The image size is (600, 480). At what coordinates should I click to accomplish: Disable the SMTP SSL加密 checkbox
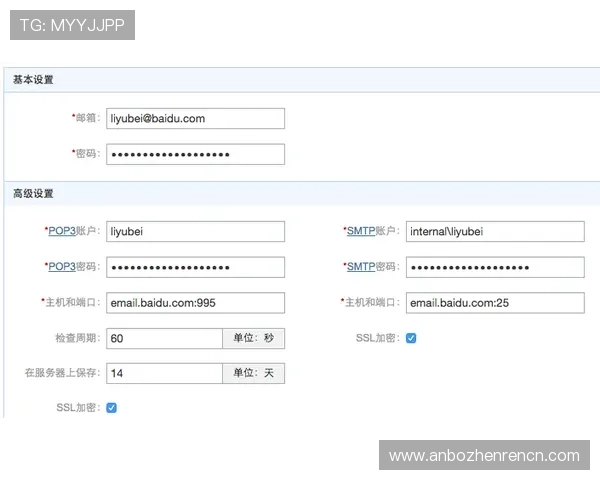point(411,338)
